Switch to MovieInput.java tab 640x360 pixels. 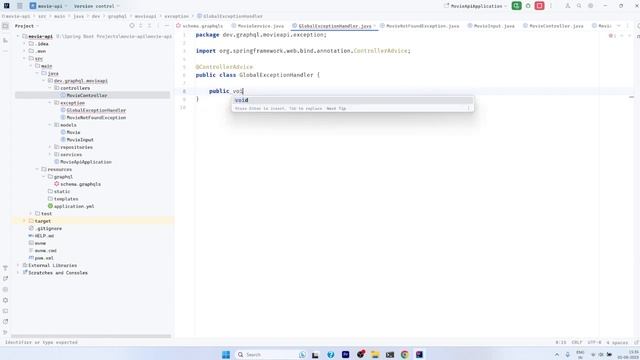[x=491, y=26]
